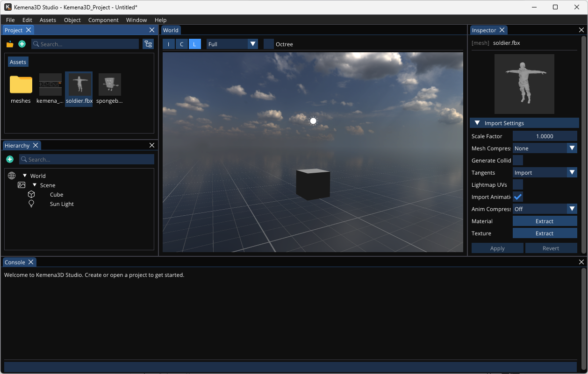This screenshot has height=374, width=588.
Task: Open the Full render mode dropdown
Action: [232, 44]
